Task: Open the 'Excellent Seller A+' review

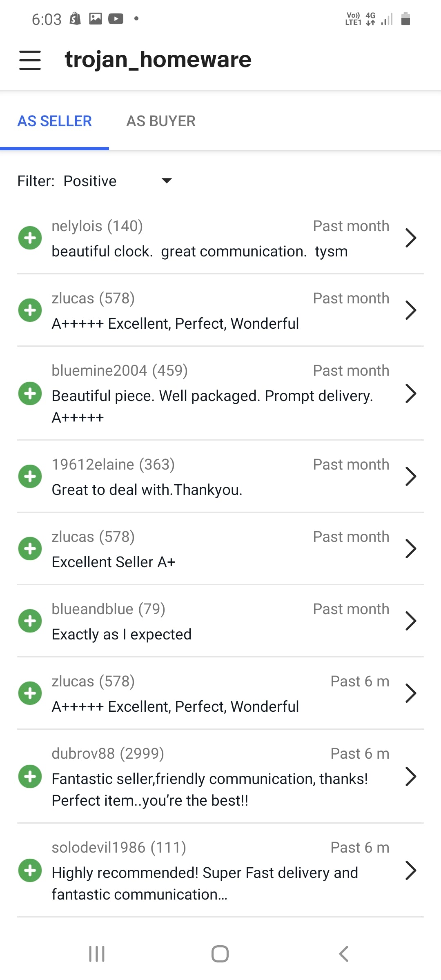Action: tap(114, 562)
